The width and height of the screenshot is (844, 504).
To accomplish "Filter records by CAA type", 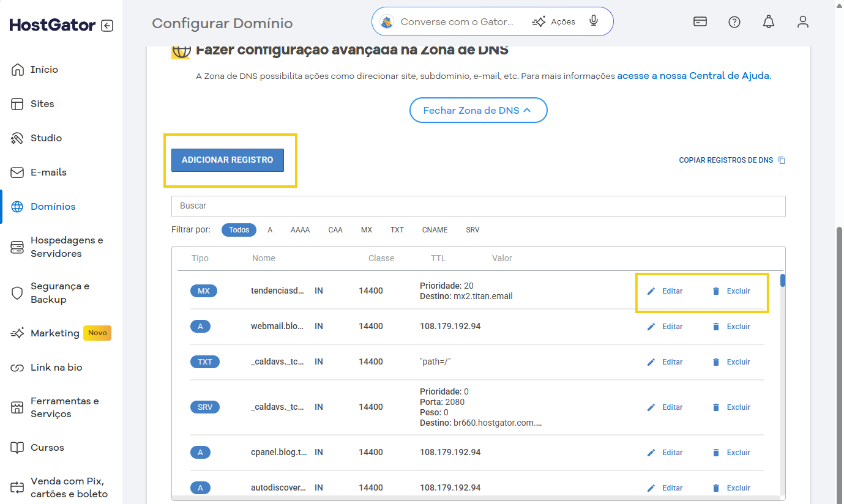I will tap(335, 230).
